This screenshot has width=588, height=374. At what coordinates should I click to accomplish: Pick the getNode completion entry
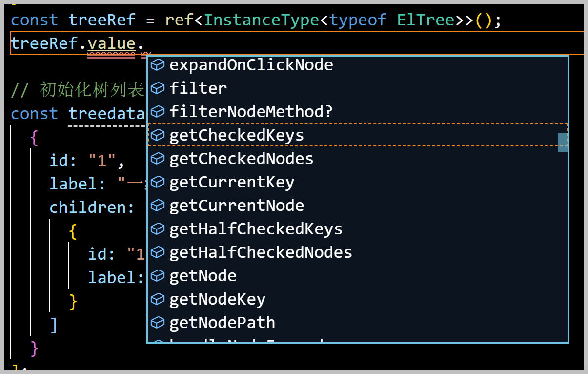[358, 275]
